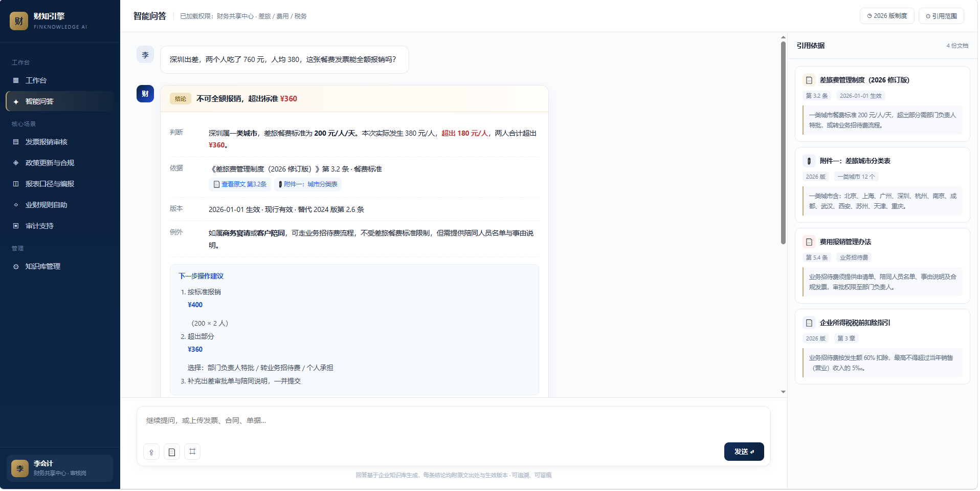The width and height of the screenshot is (980, 491).
Task: Open 报表口径与编报 section
Action: tap(60, 184)
